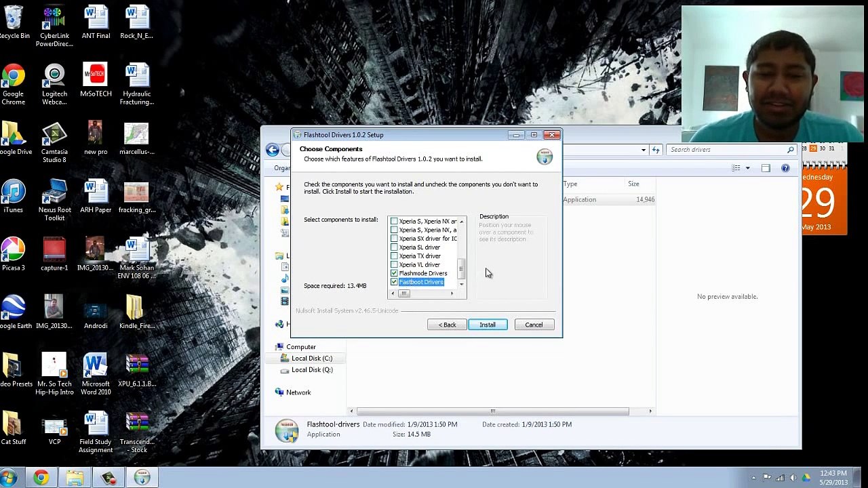Uncheck Fastboot Drivers component
This screenshot has height=488, width=868.
(394, 282)
